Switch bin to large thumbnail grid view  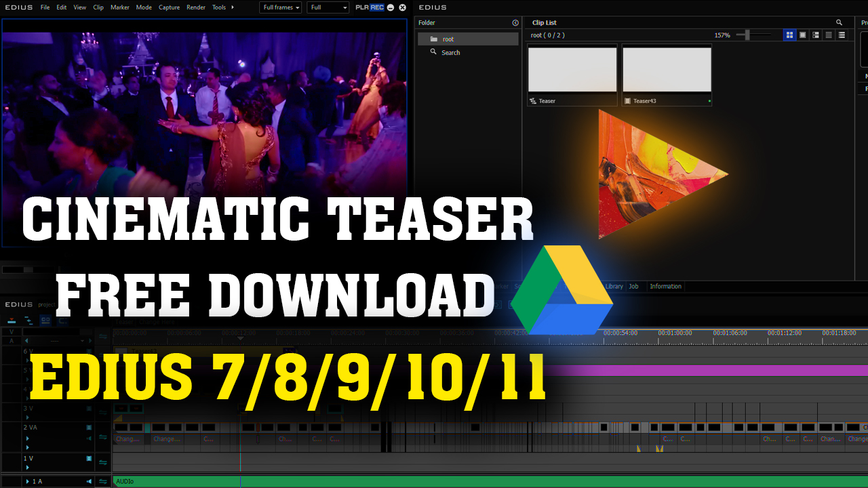click(x=789, y=35)
